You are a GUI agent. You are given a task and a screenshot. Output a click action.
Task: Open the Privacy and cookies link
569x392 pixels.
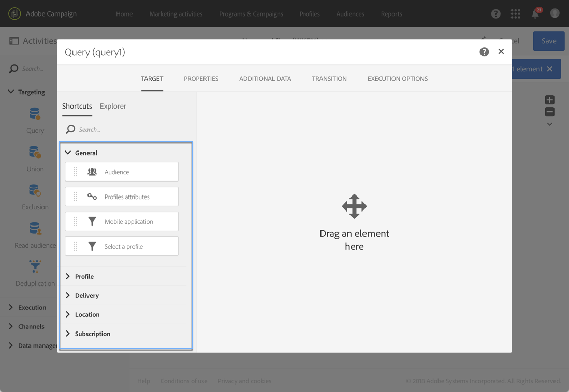244,381
